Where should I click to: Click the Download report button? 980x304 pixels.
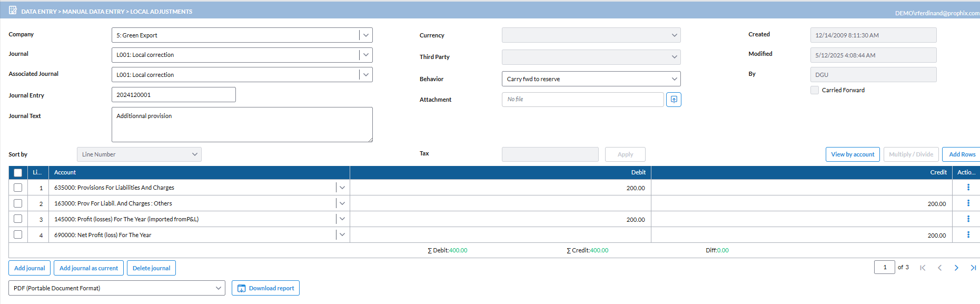point(265,288)
